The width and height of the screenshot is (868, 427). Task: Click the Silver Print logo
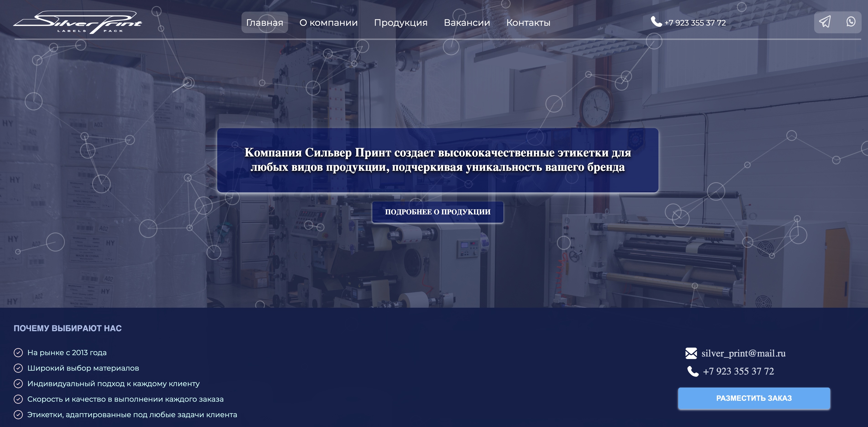(78, 22)
